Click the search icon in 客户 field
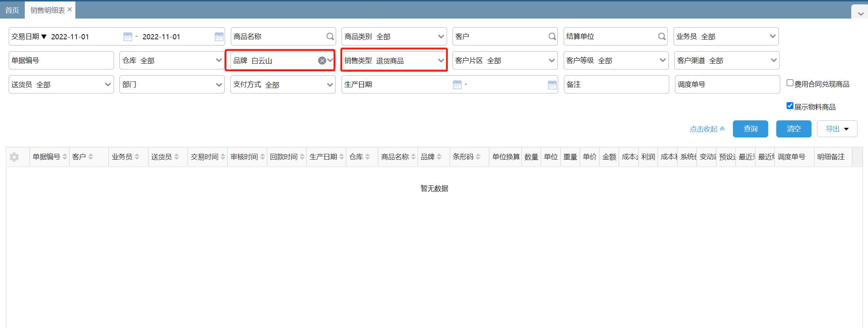Viewport: 868px width, 328px height. [x=552, y=36]
